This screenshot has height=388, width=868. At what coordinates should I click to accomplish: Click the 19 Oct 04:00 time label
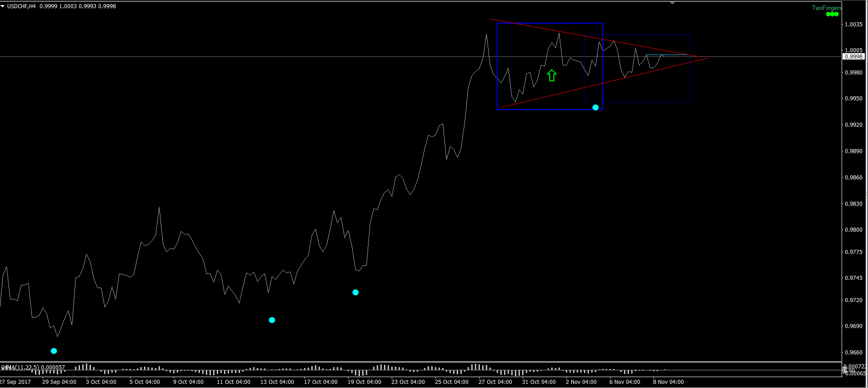pos(364,382)
